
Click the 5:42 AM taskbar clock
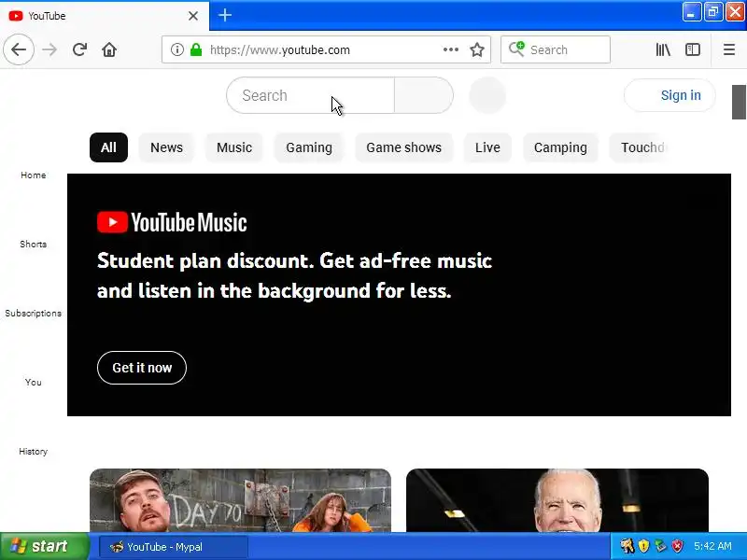click(x=712, y=546)
